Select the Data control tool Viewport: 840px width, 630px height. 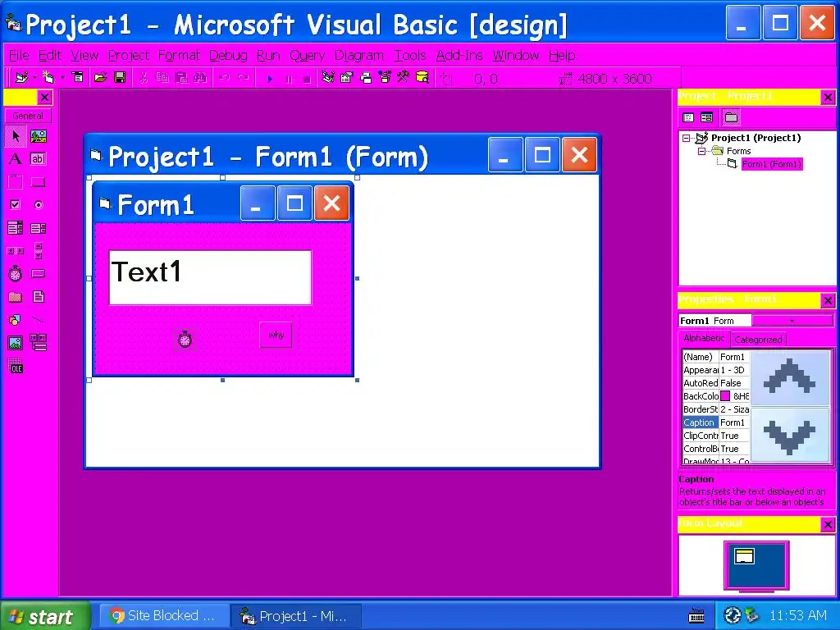click(38, 343)
